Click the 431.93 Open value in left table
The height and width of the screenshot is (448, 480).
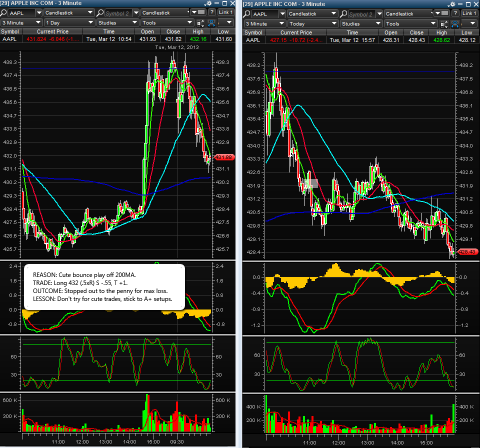tap(147, 39)
